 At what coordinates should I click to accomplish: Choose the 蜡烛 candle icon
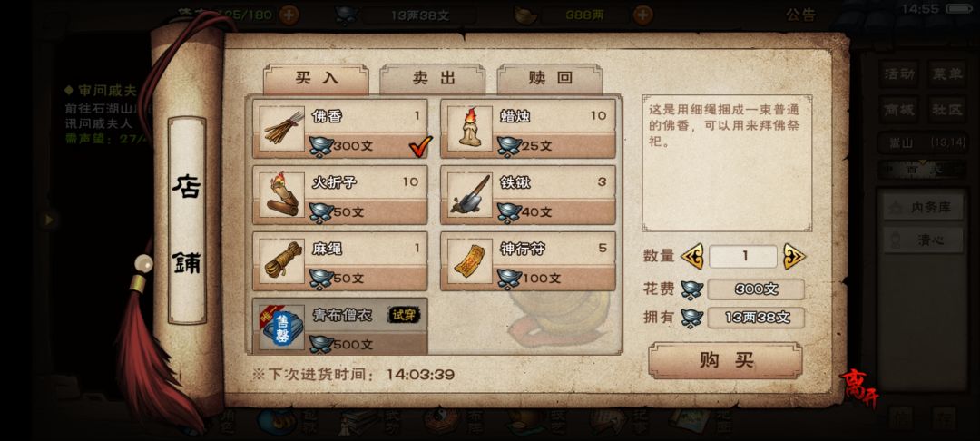[470, 129]
